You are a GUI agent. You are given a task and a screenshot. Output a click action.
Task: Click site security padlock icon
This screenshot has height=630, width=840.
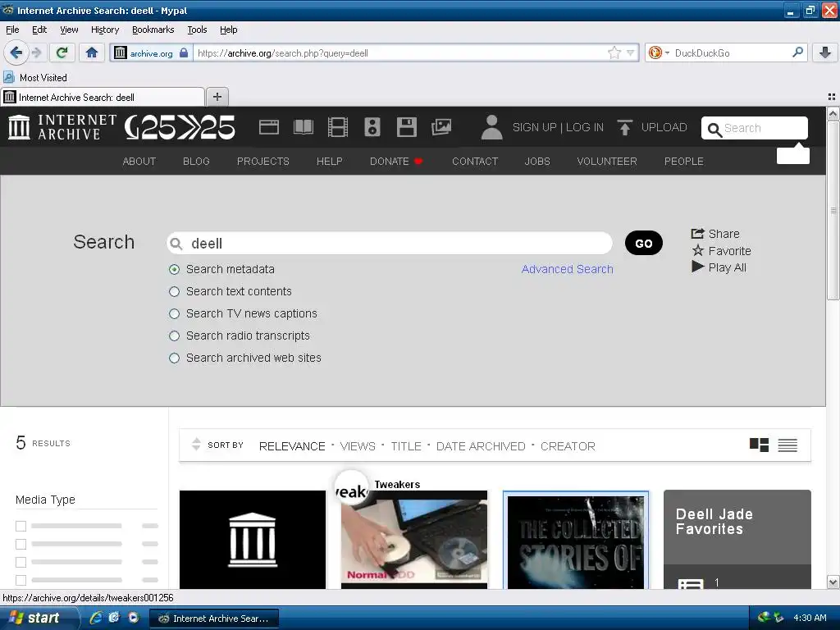coord(184,52)
